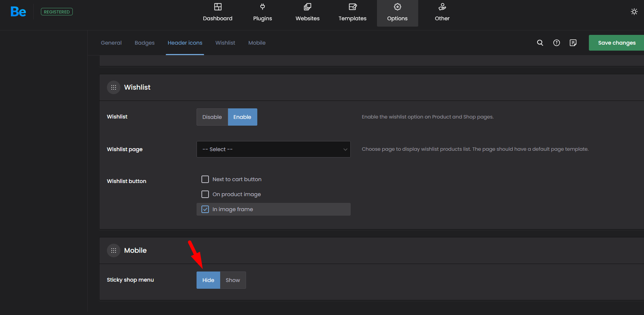644x315 pixels.
Task: Select the Header icons tab
Action: pyautogui.click(x=185, y=43)
